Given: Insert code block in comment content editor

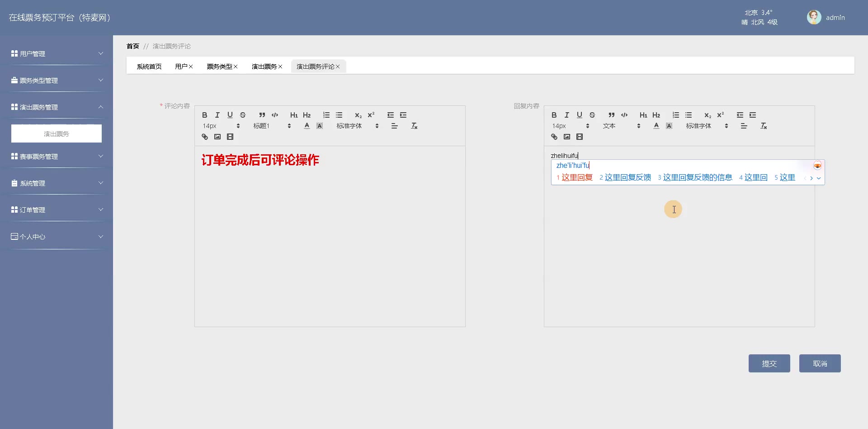Looking at the screenshot, I should 275,115.
